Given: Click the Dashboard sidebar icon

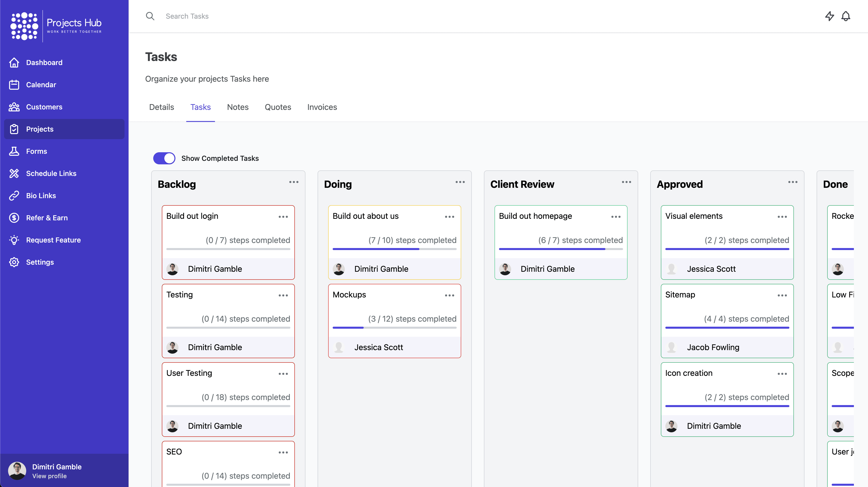Looking at the screenshot, I should pyautogui.click(x=15, y=62).
